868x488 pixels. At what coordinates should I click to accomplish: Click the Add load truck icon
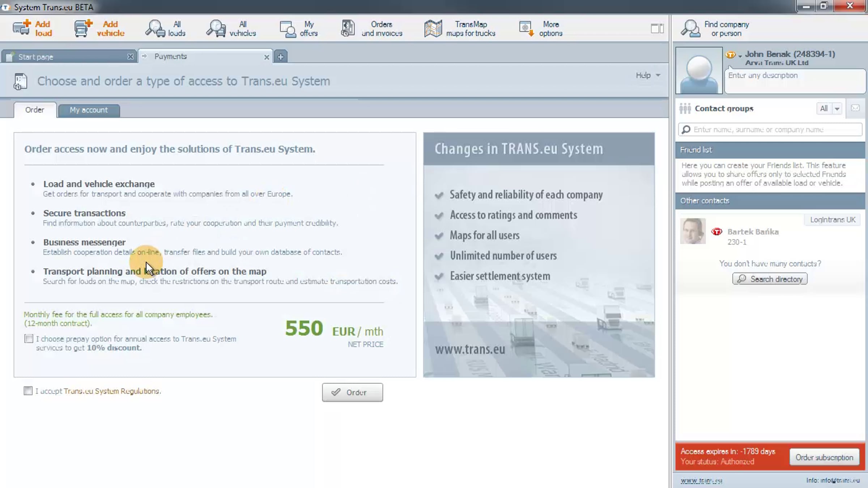[22, 28]
